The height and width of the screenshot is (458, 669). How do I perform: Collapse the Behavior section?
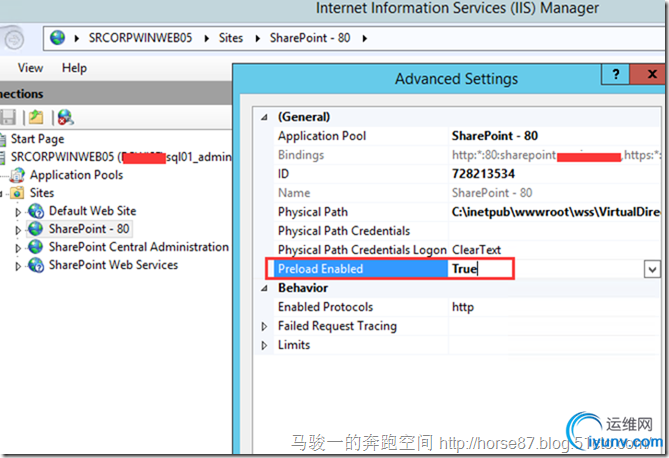click(x=265, y=288)
